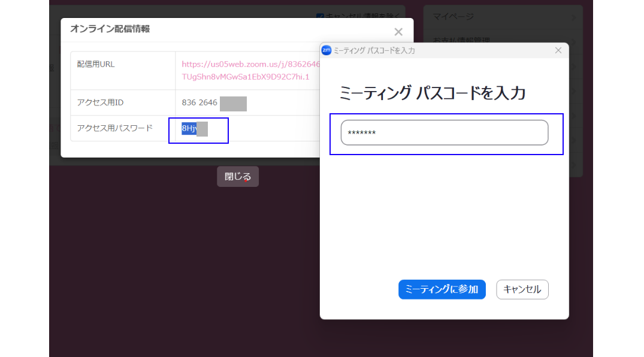
Task: Click the アクセス用パスワード label cell
Action: 122,128
